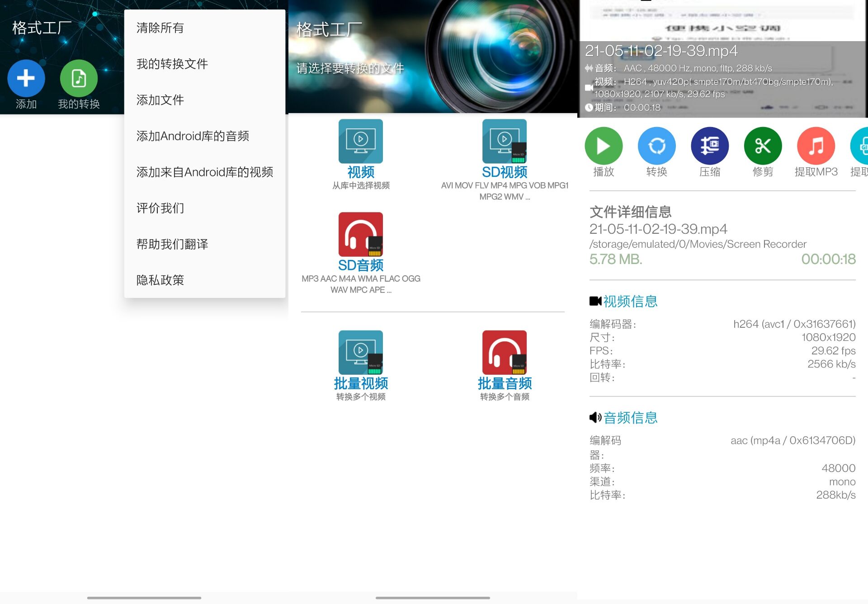The width and height of the screenshot is (868, 604).
Task: Tap the blue 添加 plus icon
Action: pyautogui.click(x=26, y=79)
